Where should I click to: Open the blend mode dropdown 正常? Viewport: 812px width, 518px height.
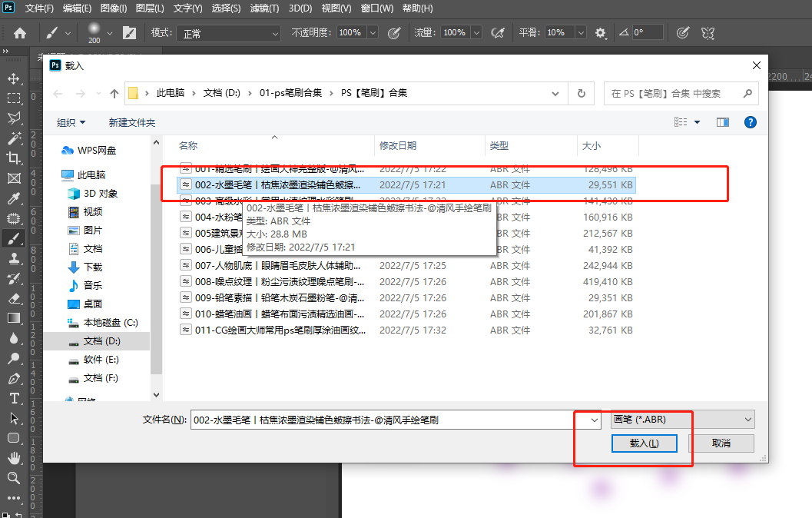click(228, 33)
